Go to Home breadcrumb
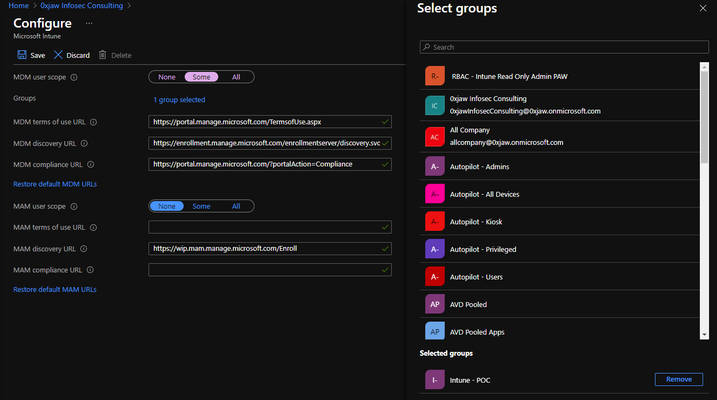 pos(18,5)
